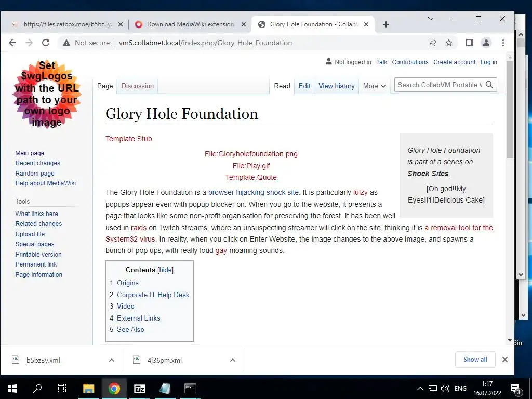Click the b5bz3y.xml file icon

tap(16, 360)
